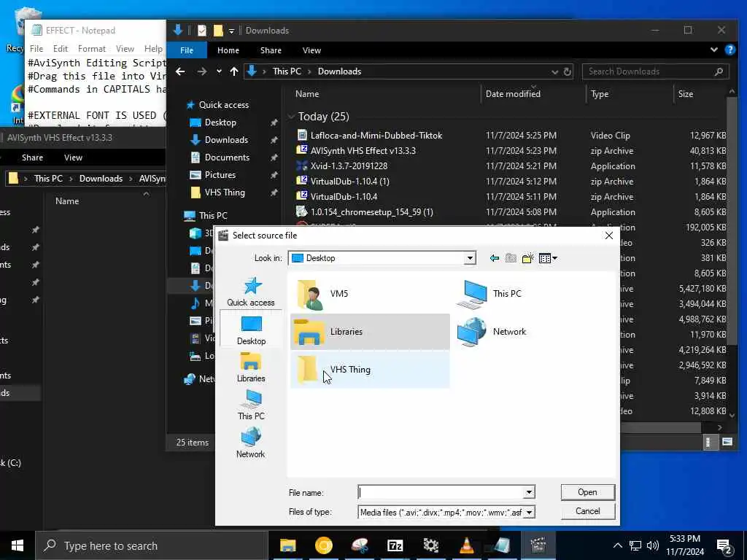Click back arrow in Downloads explorer

pyautogui.click(x=180, y=71)
